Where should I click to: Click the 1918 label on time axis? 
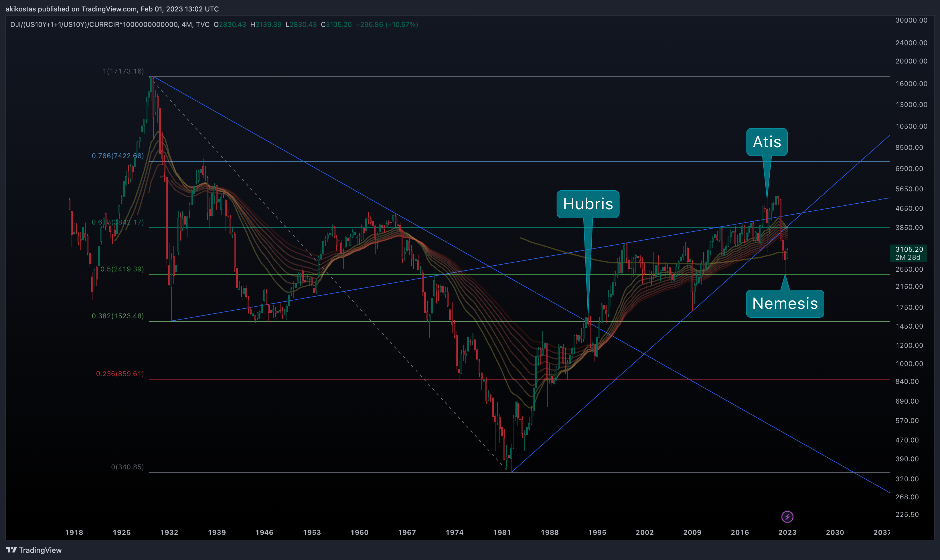pyautogui.click(x=74, y=533)
